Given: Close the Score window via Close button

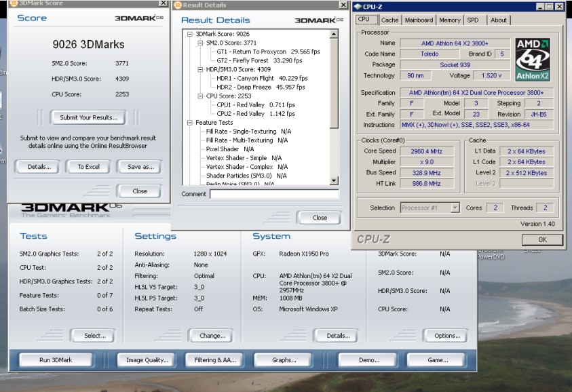Looking at the screenshot, I should click(140, 191).
